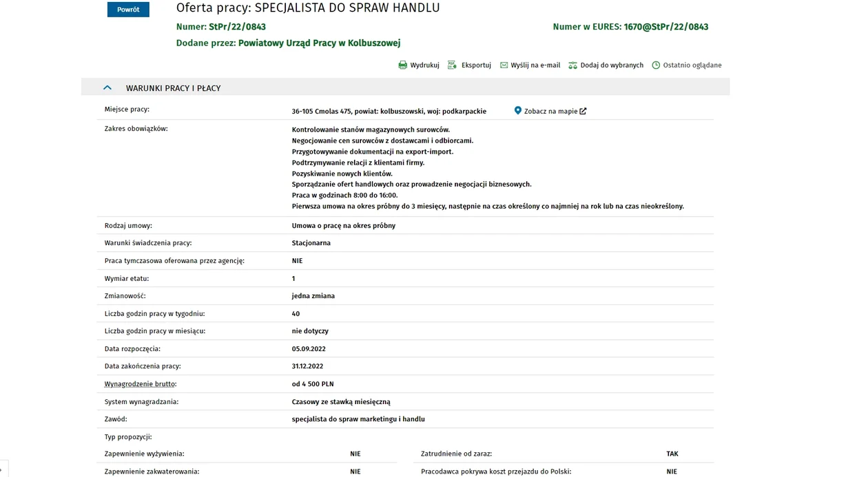Click the Wydrukuj link
Screen dimensions: 868x477
pyautogui.click(x=424, y=65)
